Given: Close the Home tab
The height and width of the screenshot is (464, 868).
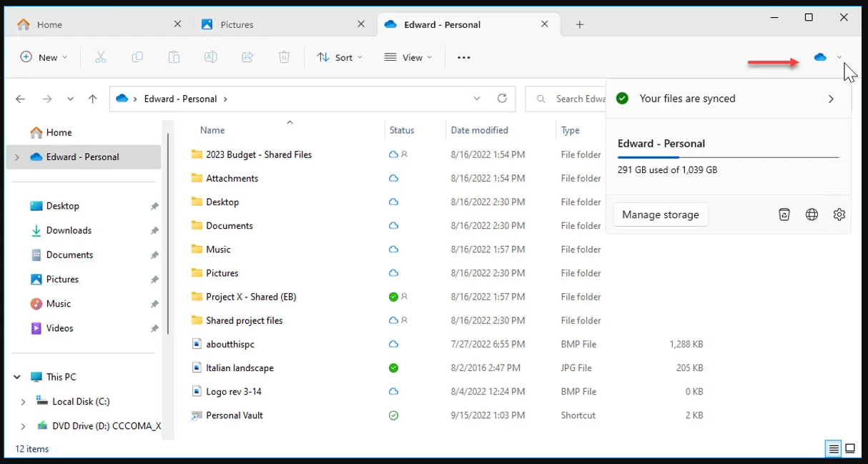Looking at the screenshot, I should pyautogui.click(x=177, y=24).
